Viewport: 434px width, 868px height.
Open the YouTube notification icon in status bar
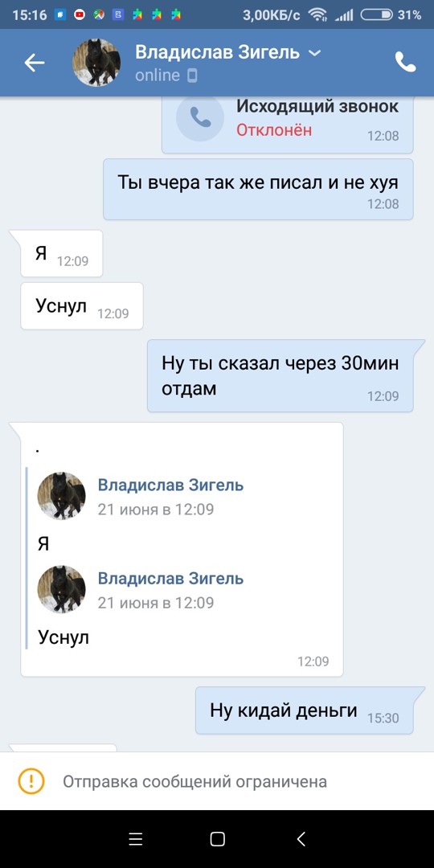point(79,15)
